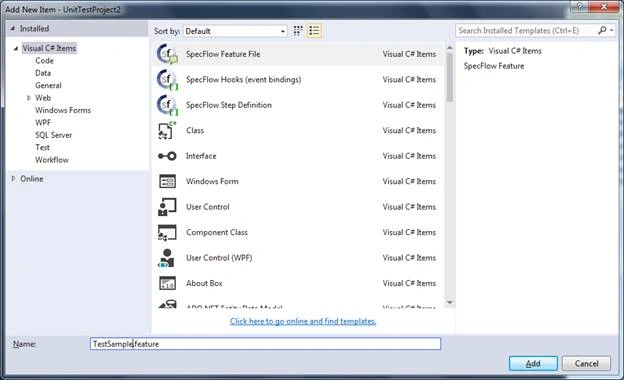Select the Code category

(x=44, y=60)
